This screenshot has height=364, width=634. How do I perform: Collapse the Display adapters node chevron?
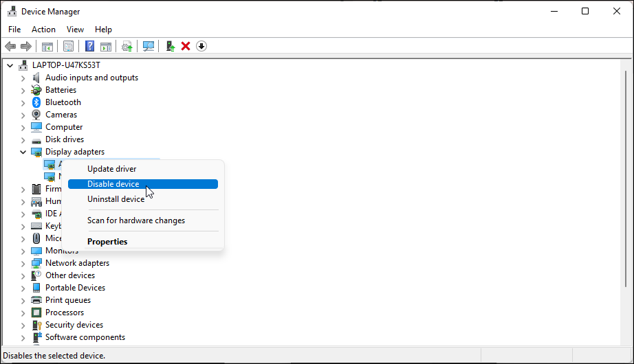23,152
